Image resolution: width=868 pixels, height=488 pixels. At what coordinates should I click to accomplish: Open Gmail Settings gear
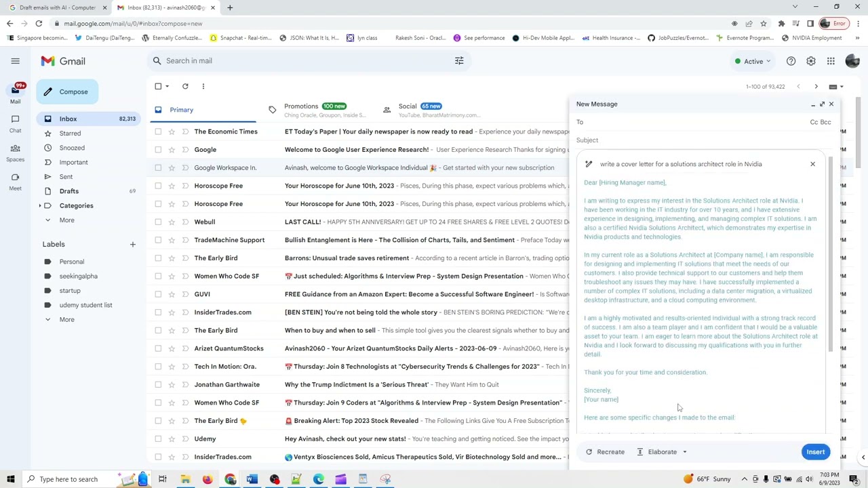coord(811,61)
